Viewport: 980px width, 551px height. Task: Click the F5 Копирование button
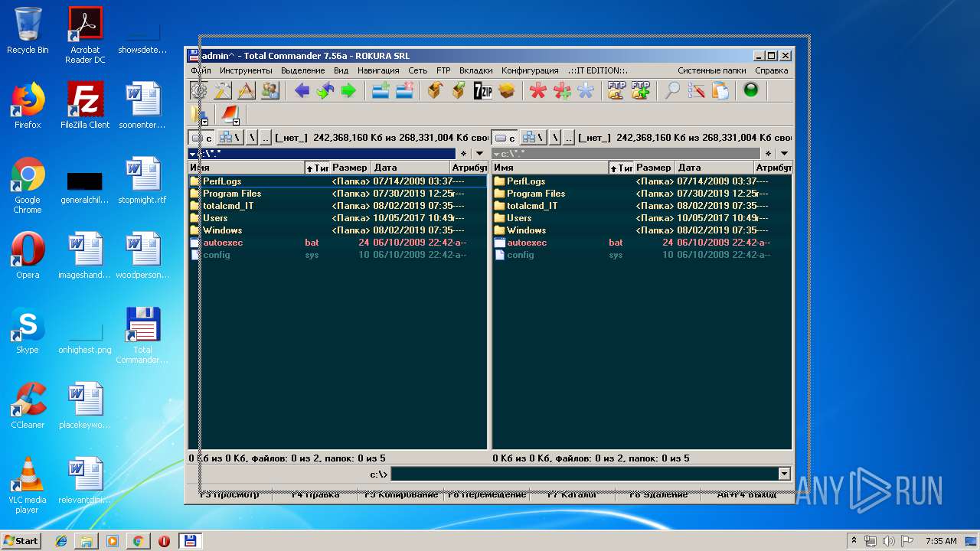point(401,495)
